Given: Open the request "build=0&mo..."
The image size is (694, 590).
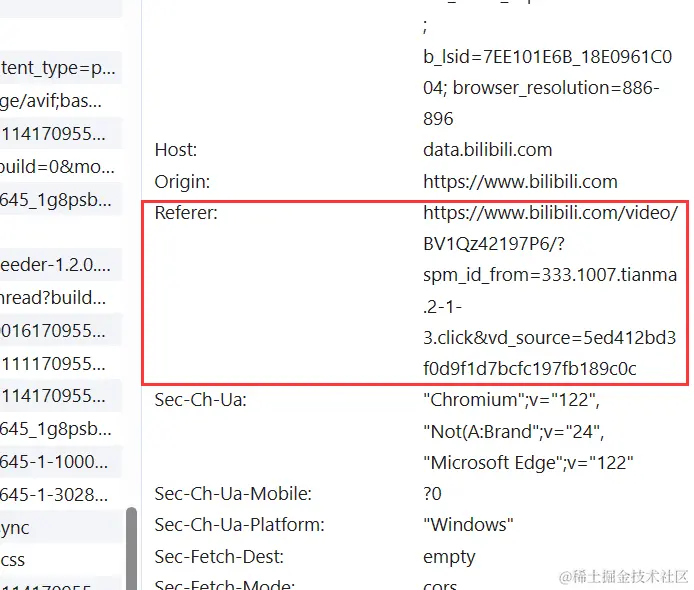Looking at the screenshot, I should coord(61,166).
